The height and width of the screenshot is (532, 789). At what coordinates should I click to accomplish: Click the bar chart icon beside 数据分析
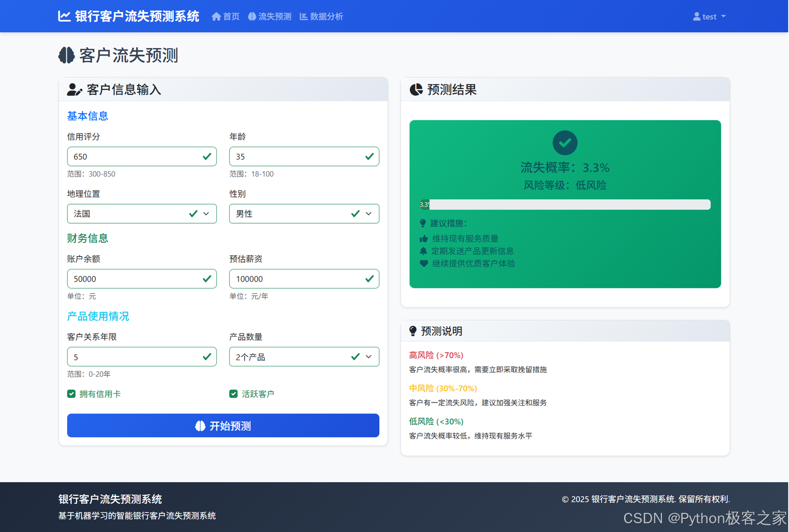[303, 16]
